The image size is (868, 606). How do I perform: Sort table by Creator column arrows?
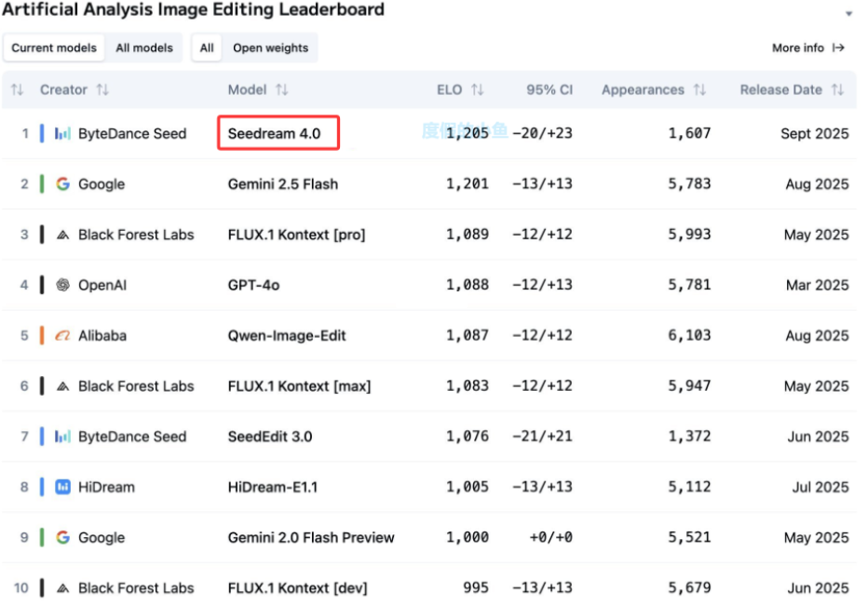pyautogui.click(x=102, y=89)
